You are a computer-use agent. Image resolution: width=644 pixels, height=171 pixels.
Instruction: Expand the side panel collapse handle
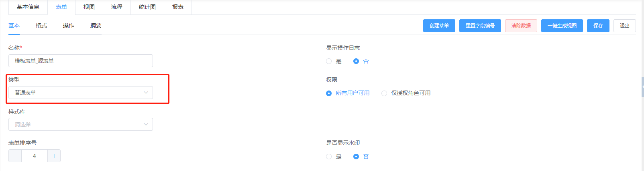[x=642, y=87]
